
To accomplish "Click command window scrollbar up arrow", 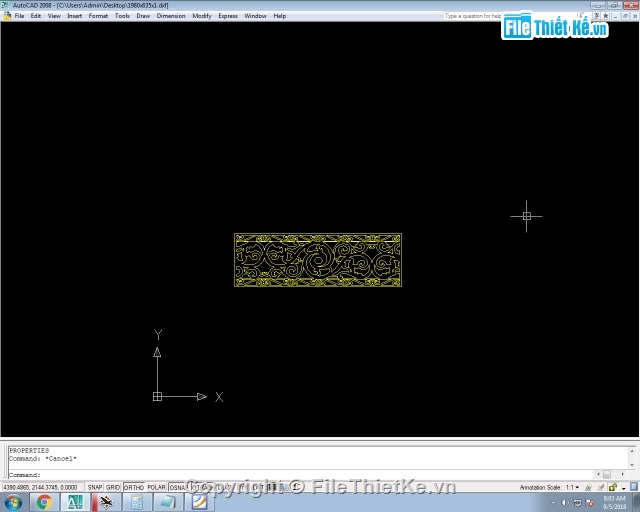I will [632, 451].
